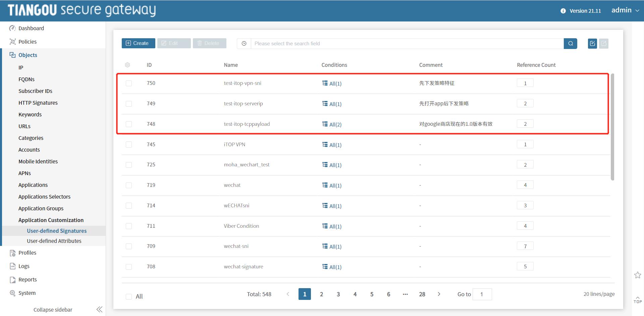Collapse sidebar with double chevron icon
This screenshot has height=316, width=644.
click(99, 309)
